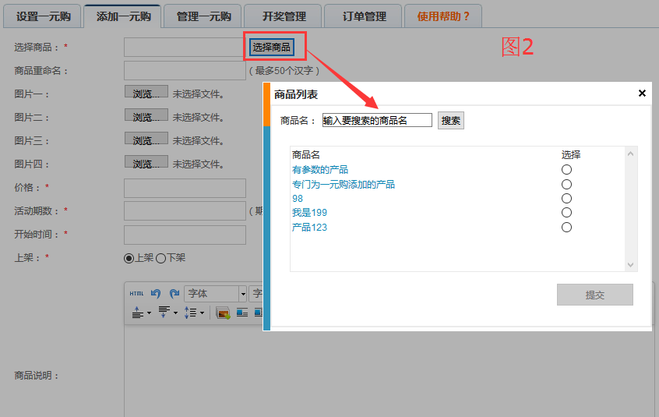
Task: Click the image float left icon
Action: coord(241,313)
